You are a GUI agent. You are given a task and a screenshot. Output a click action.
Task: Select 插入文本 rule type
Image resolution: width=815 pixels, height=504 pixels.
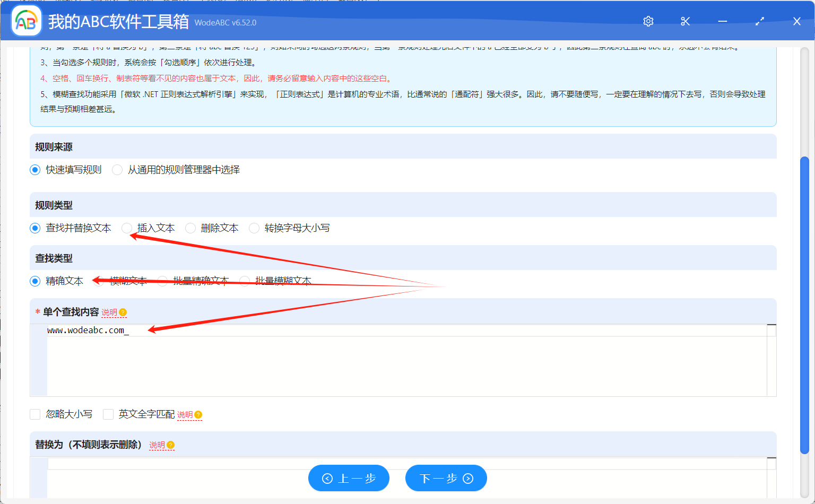click(127, 228)
